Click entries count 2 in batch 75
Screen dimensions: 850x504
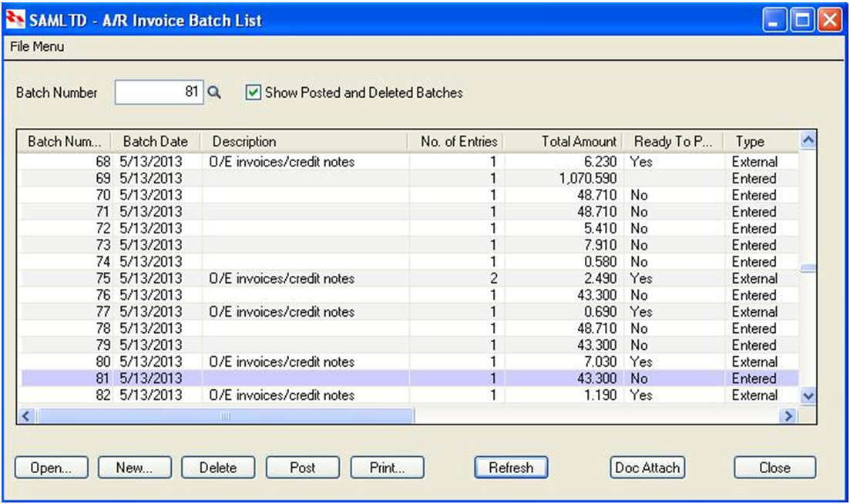coord(493,278)
